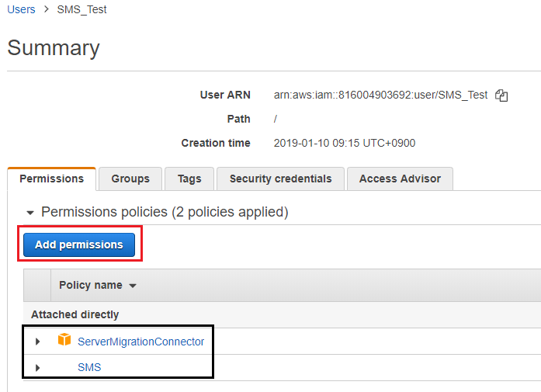Switch to the Tags tab
Viewport: 541px width, 392px height.
click(x=189, y=179)
